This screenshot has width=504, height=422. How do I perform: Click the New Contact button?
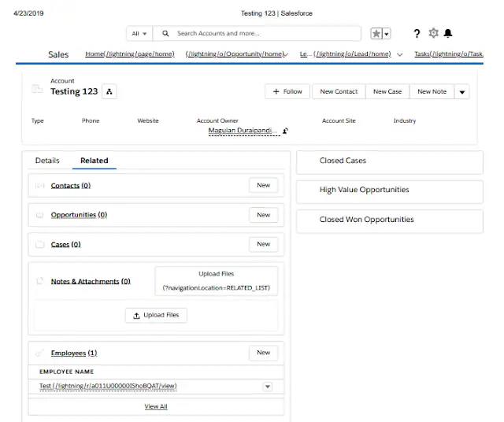pyautogui.click(x=339, y=91)
